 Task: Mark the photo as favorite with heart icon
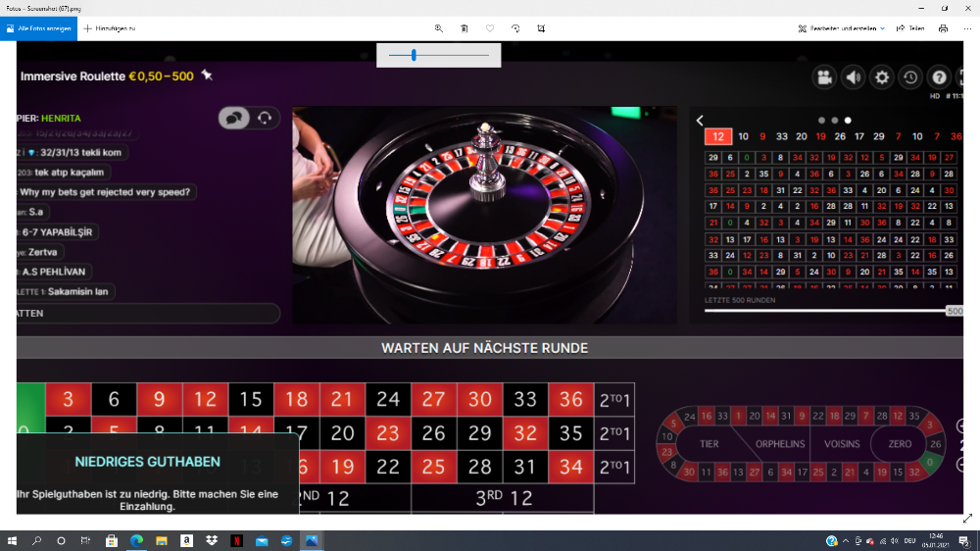(x=490, y=28)
